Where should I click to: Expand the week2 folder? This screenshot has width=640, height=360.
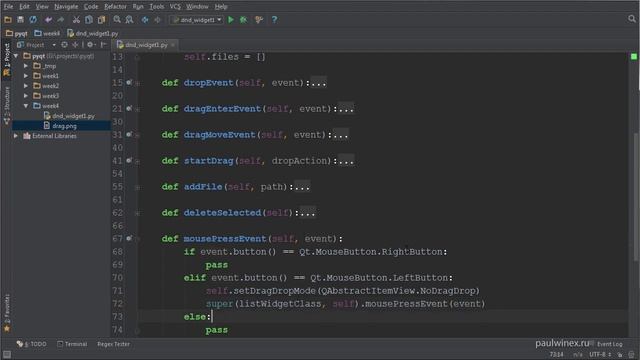(26, 86)
